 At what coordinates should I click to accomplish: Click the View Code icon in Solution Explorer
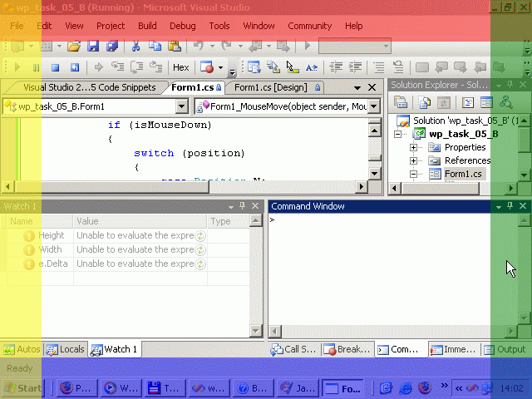pyautogui.click(x=468, y=101)
